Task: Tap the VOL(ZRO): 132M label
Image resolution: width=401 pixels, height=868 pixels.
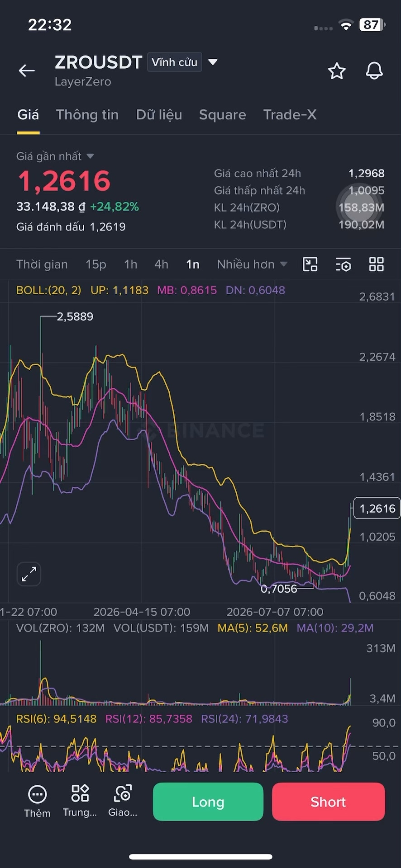Action: [60, 628]
